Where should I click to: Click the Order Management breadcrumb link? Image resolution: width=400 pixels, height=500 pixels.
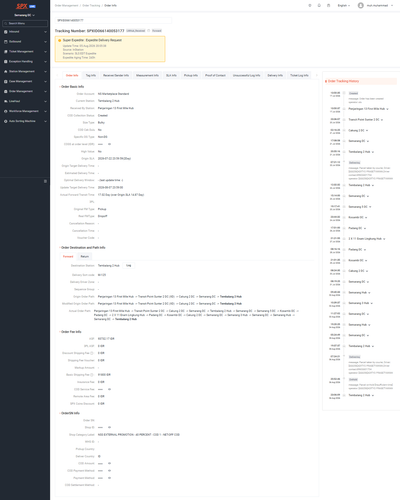[66, 6]
